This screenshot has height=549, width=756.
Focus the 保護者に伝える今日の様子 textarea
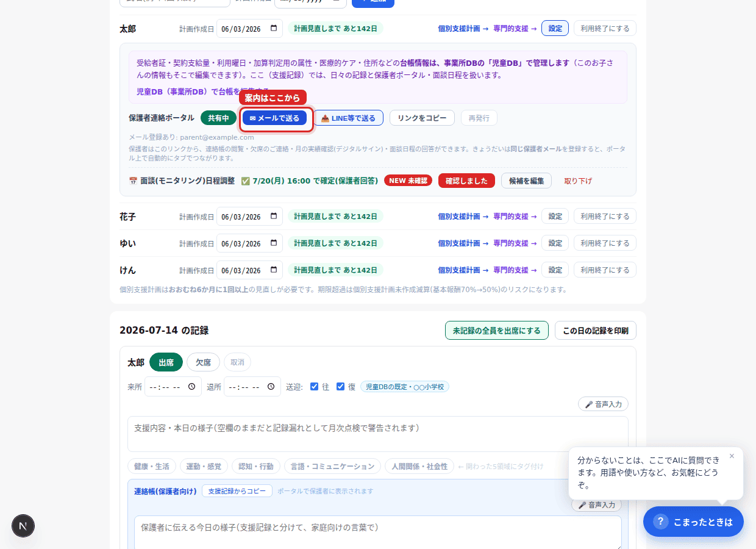(x=378, y=533)
